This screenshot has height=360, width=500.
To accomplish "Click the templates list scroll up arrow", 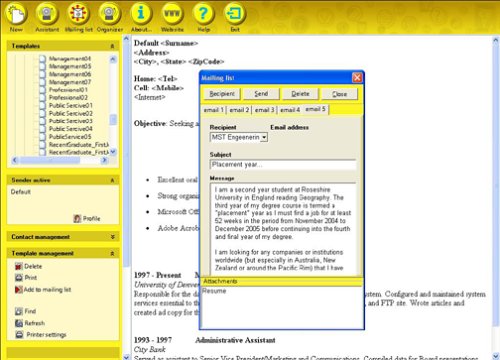I will (113, 60).
